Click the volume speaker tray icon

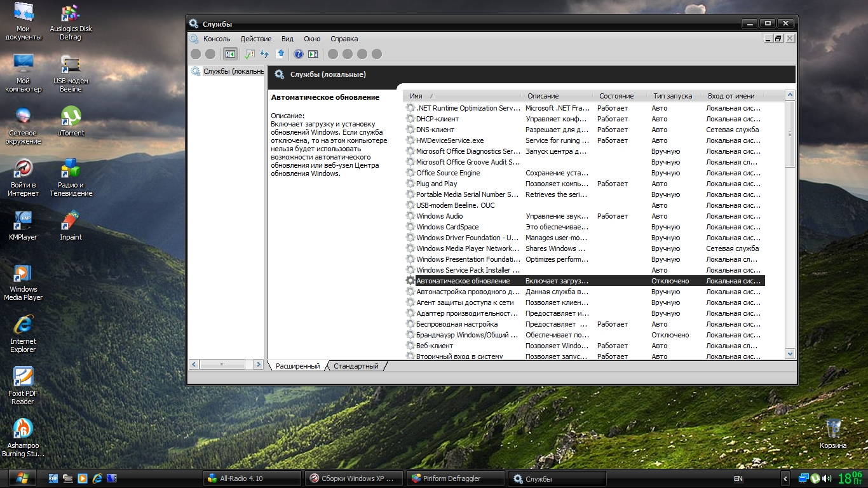pos(827,478)
